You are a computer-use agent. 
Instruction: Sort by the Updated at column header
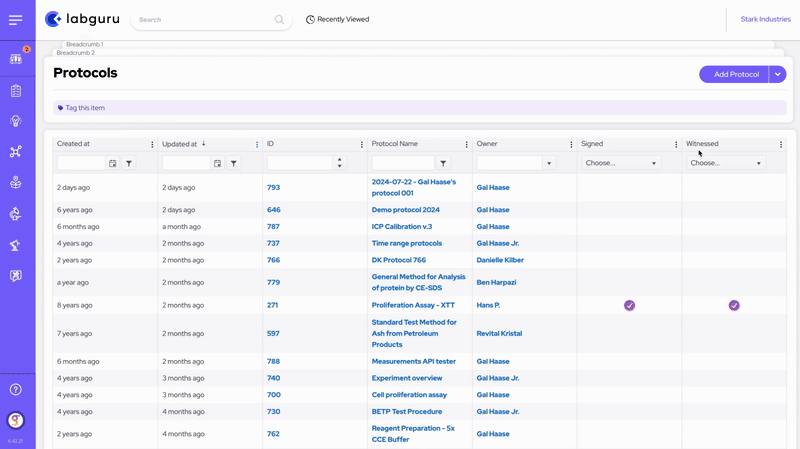(x=180, y=144)
